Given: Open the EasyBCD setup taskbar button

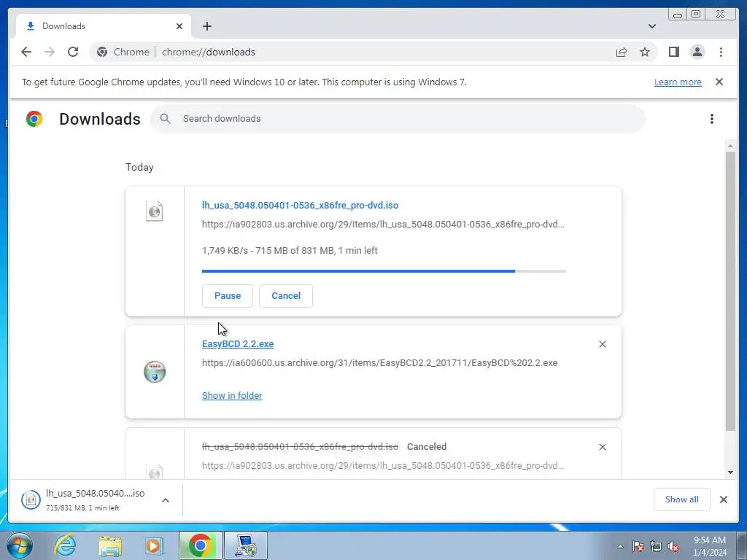Looking at the screenshot, I should pyautogui.click(x=246, y=545).
